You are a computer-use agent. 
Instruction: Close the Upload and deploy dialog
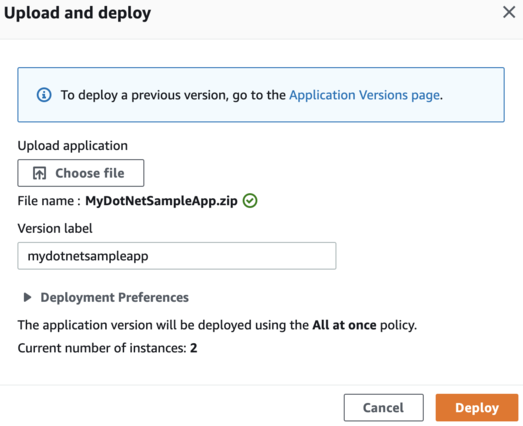click(x=509, y=12)
